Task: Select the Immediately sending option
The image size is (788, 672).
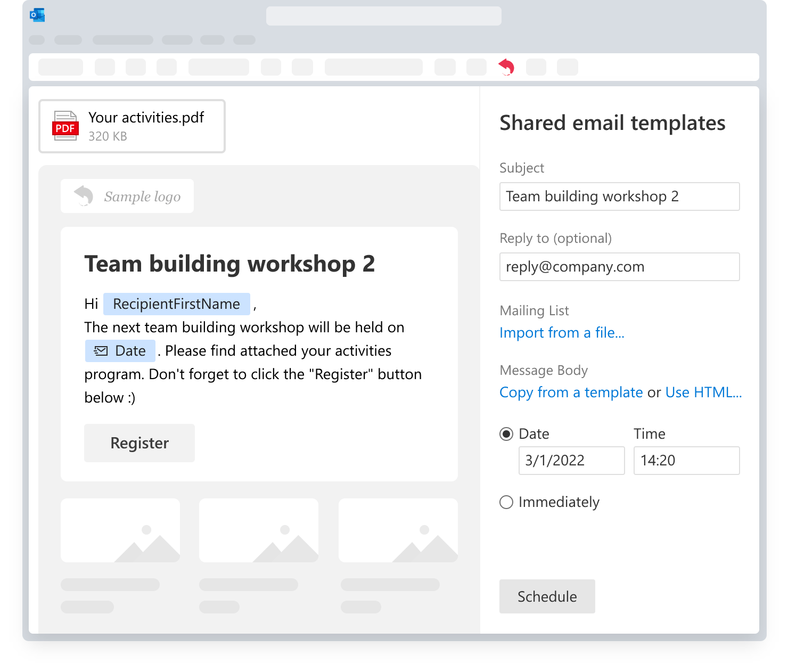Action: point(506,502)
